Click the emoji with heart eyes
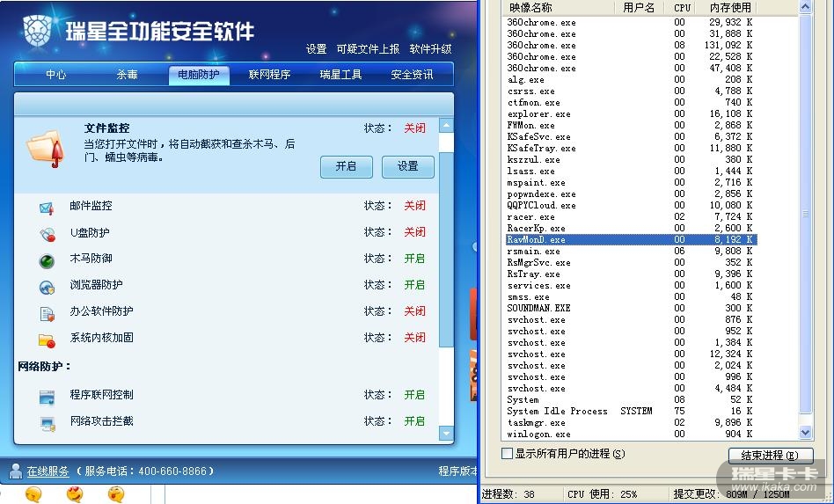The height and width of the screenshot is (504, 834). tap(75, 494)
